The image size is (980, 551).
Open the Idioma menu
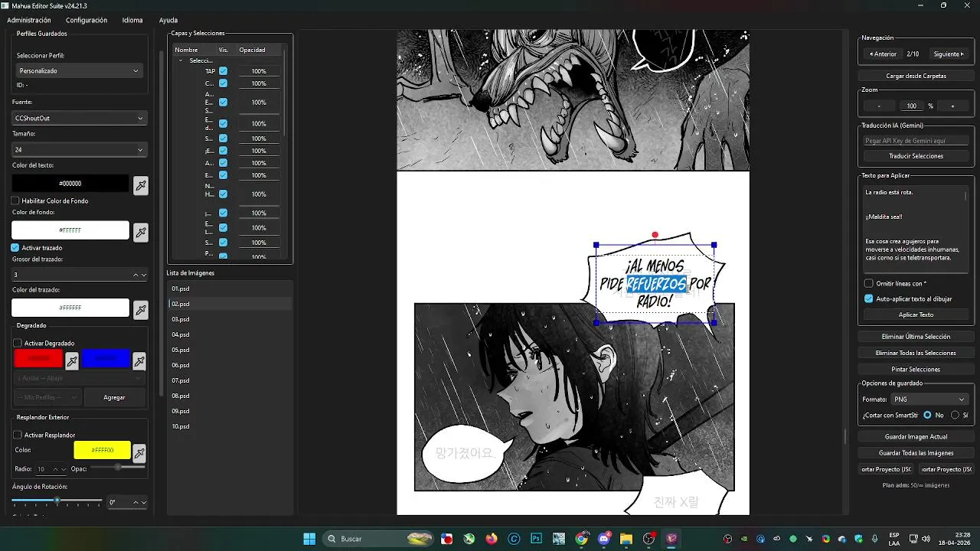coord(132,20)
